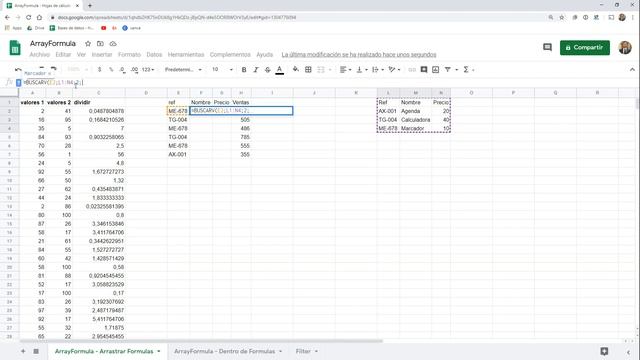
Task: Rename the ArrayFormula document title
Action: click(53, 44)
